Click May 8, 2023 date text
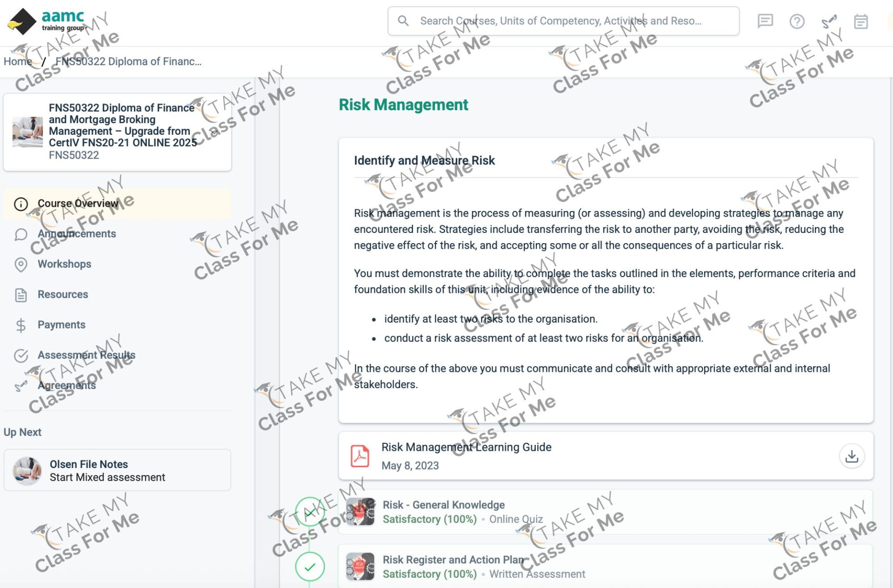 410,466
